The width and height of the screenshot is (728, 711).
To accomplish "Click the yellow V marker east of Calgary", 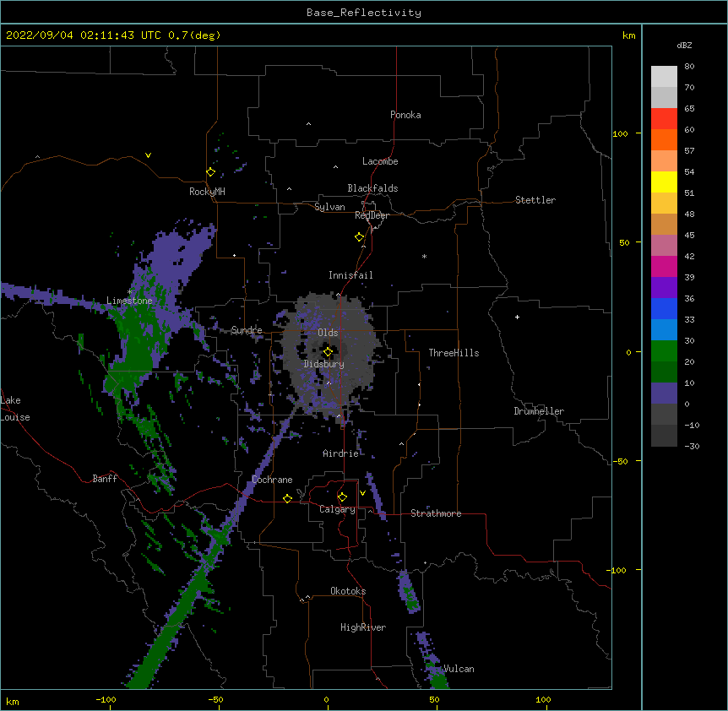I will point(362,493).
